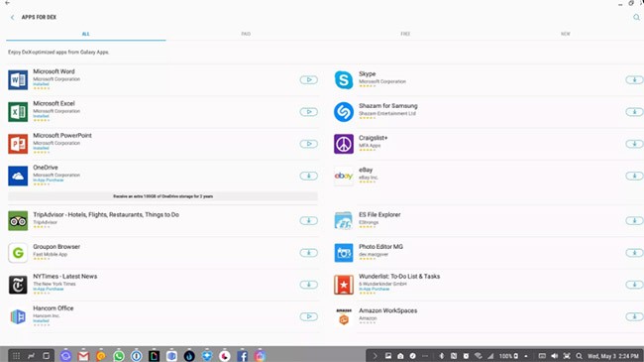This screenshot has height=362, width=644.
Task: Launch Microsoft Excel with the play button
Action: (308, 111)
